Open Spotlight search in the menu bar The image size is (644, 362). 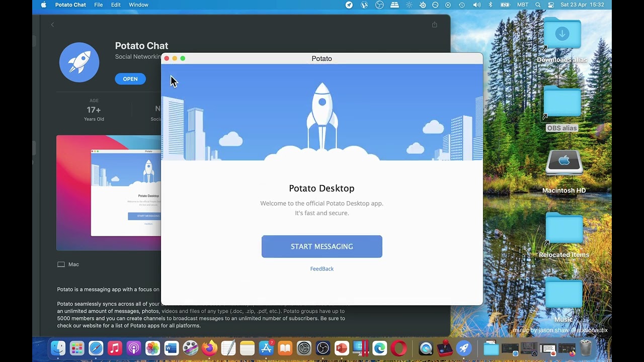[538, 5]
